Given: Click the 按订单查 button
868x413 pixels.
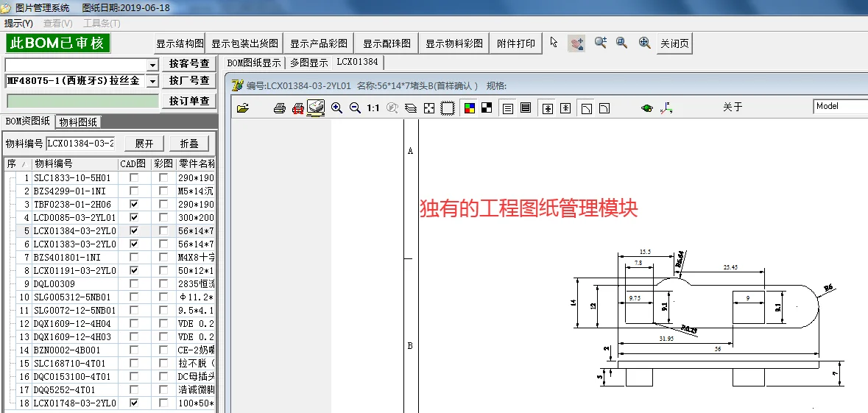Looking at the screenshot, I should pos(188,101).
